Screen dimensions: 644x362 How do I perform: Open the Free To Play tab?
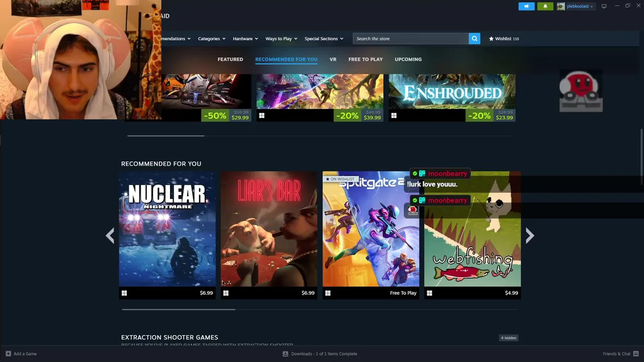tap(365, 59)
